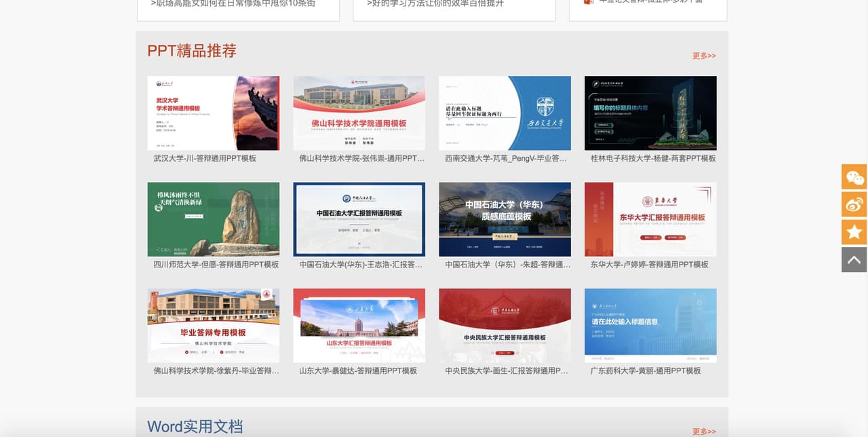Click caption 中国石油大学（华东）-朱超-答辩通
The image size is (868, 437).
pyautogui.click(x=508, y=265)
